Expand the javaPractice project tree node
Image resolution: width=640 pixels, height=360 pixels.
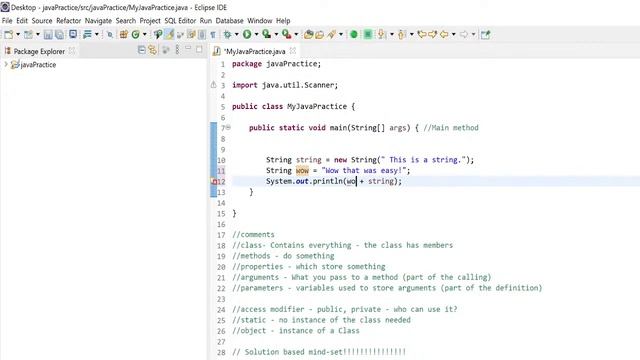pos(6,64)
